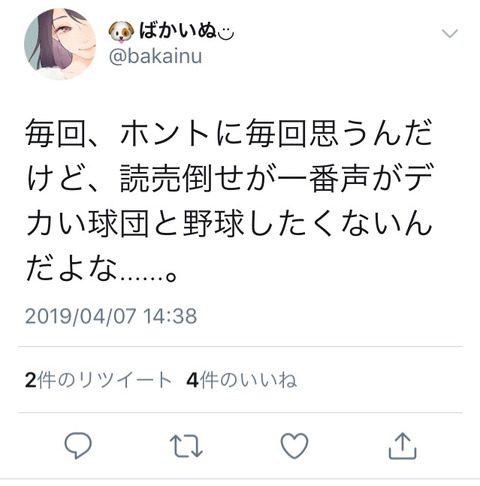This screenshot has height=486, width=480.
Task: Select the tweet body text
Action: coord(229,200)
